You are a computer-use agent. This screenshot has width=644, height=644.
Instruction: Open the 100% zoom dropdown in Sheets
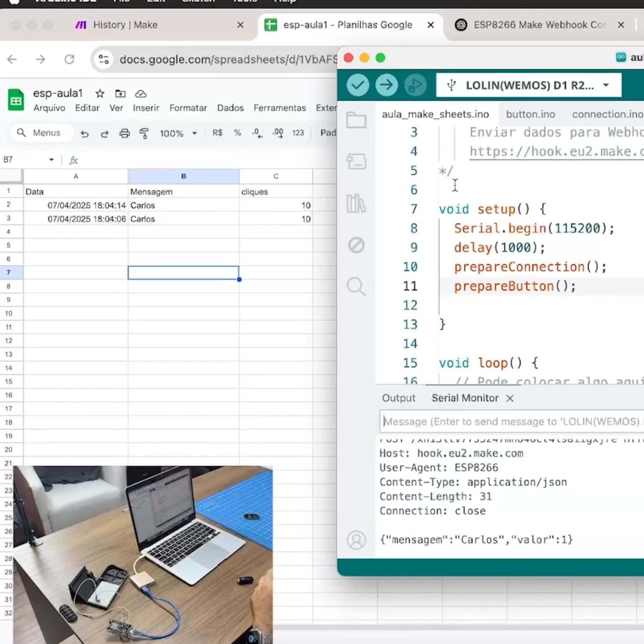click(178, 133)
